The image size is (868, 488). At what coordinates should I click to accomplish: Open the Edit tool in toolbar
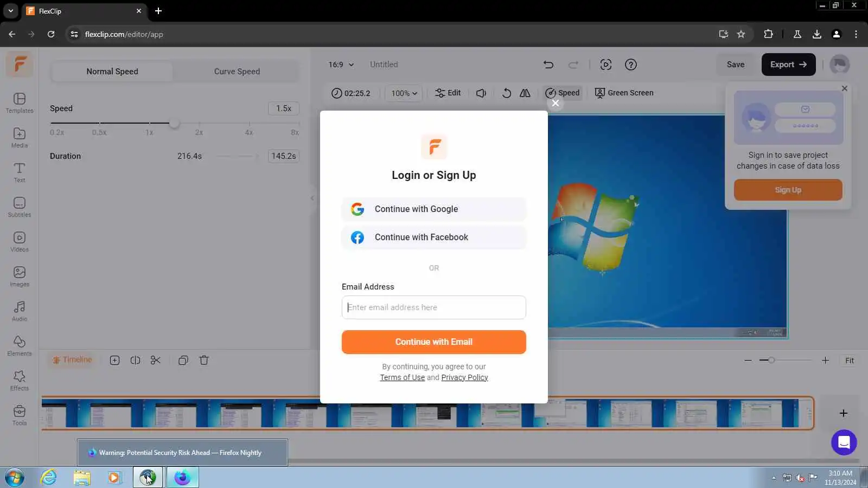click(x=448, y=93)
